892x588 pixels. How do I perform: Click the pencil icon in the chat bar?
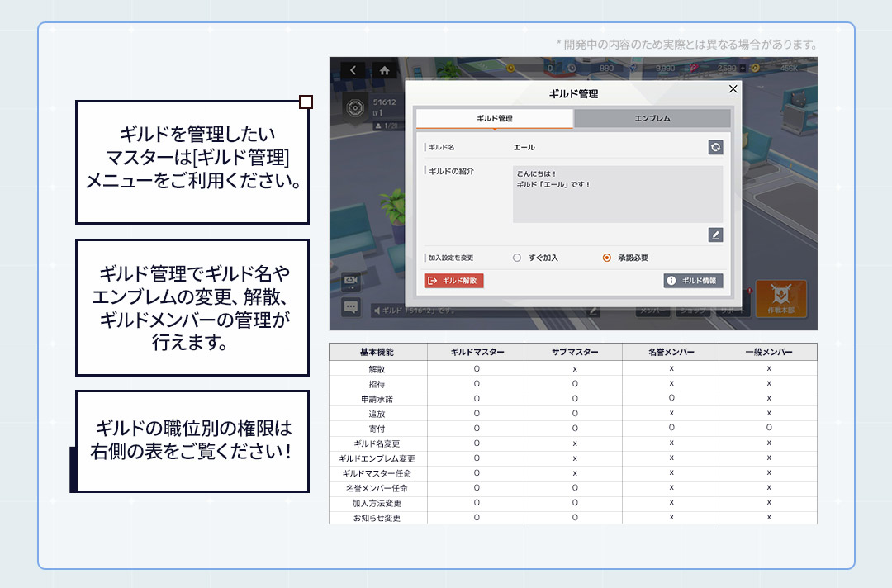(x=593, y=311)
